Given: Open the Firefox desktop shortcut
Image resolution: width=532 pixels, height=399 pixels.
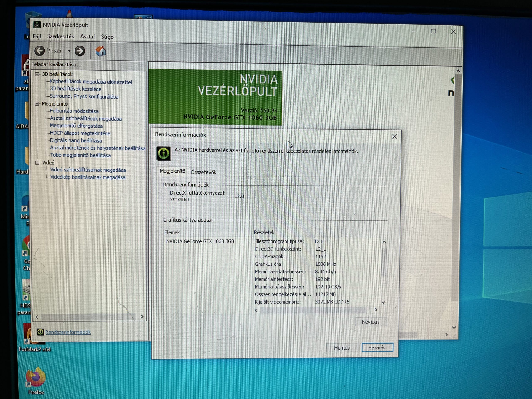Looking at the screenshot, I should coord(36,380).
